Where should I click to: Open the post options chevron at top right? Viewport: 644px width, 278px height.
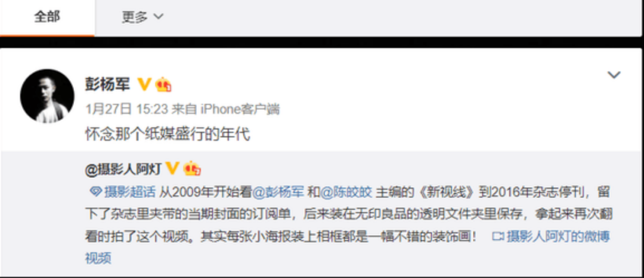[x=614, y=75]
